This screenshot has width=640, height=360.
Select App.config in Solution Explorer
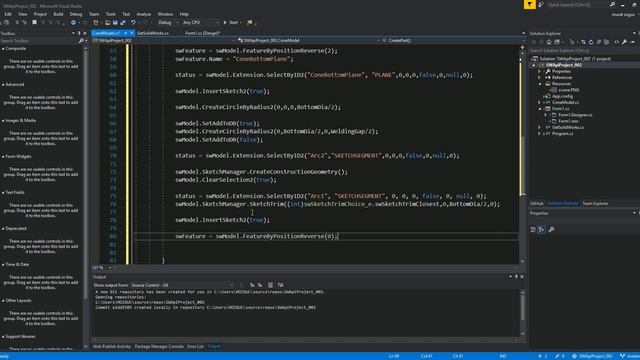(x=562, y=96)
